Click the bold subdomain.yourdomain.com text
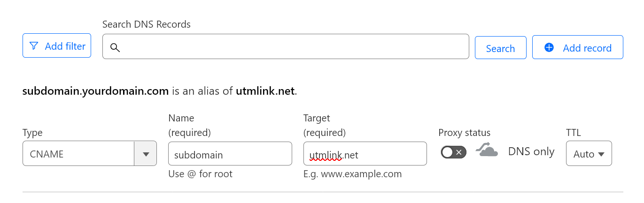 [x=95, y=91]
